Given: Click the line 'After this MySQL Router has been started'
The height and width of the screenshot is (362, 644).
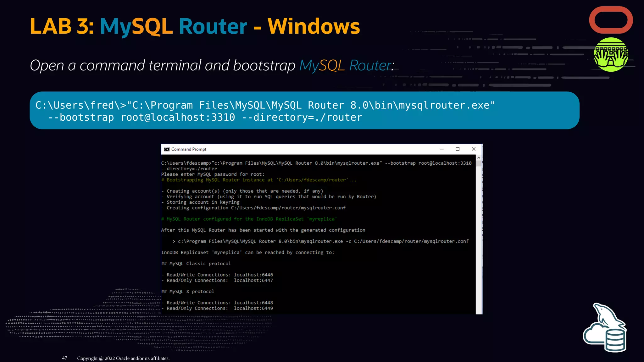Looking at the screenshot, I should pyautogui.click(x=263, y=230).
